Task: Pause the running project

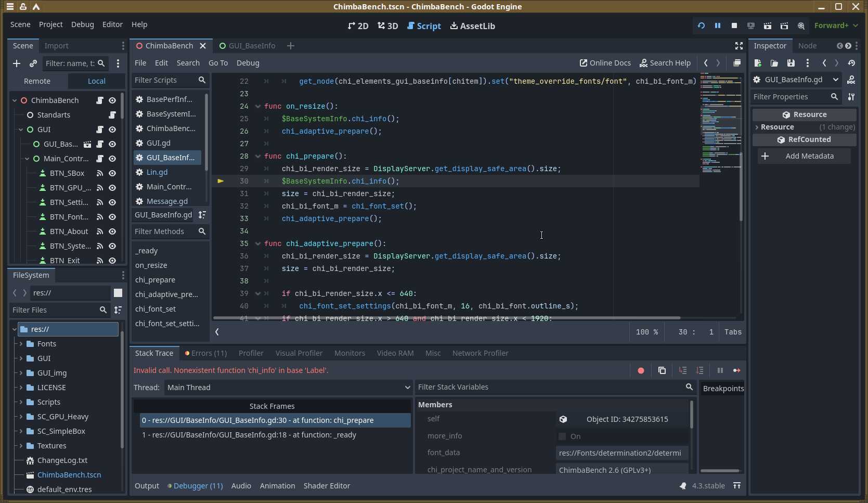Action: coord(718,25)
